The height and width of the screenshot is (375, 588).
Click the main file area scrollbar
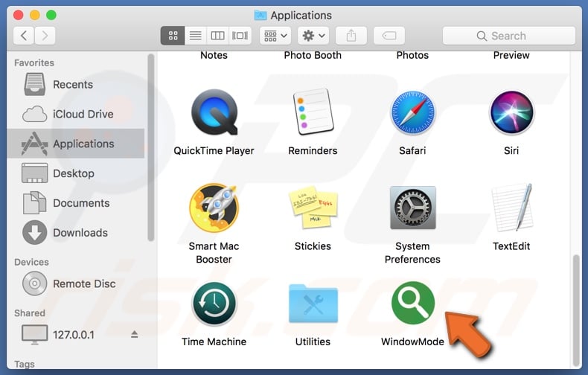click(576, 310)
